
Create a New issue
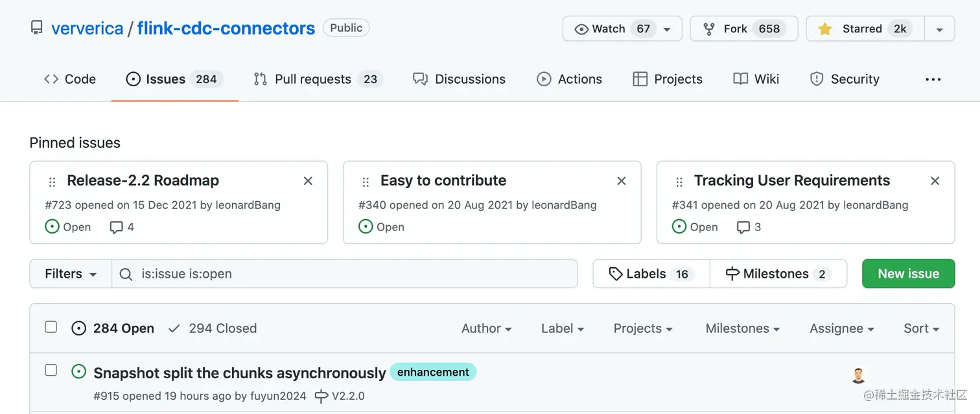[x=908, y=274]
